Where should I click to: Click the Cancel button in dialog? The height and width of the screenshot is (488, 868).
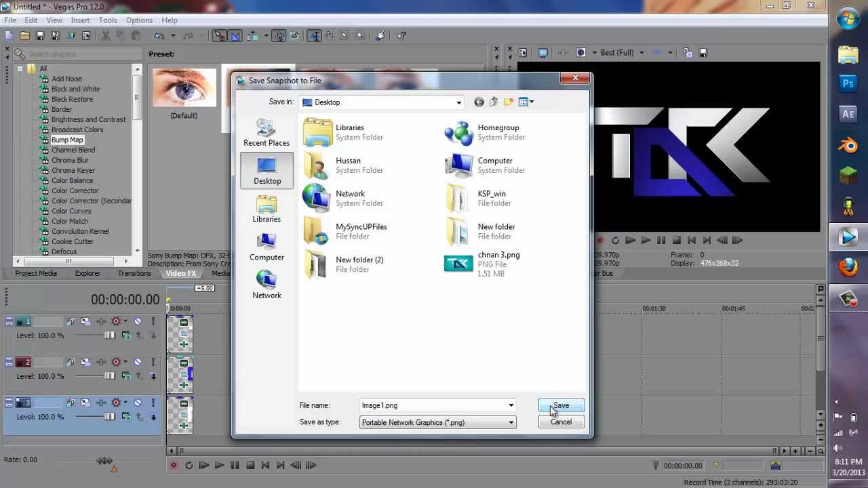(x=561, y=422)
